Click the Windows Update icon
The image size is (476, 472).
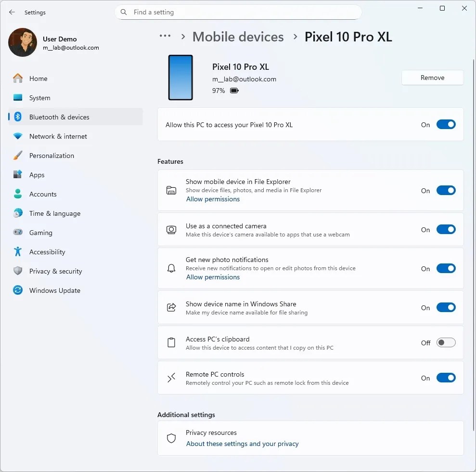click(18, 290)
